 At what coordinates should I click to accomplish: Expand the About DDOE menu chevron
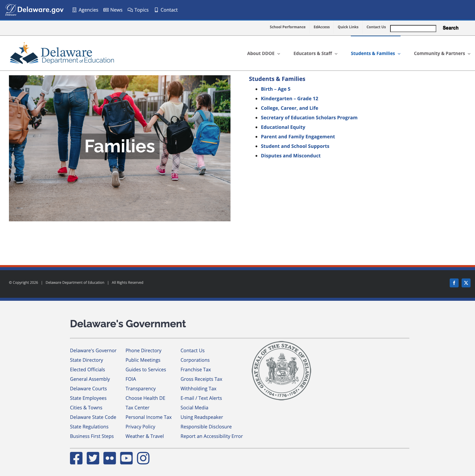pyautogui.click(x=279, y=54)
